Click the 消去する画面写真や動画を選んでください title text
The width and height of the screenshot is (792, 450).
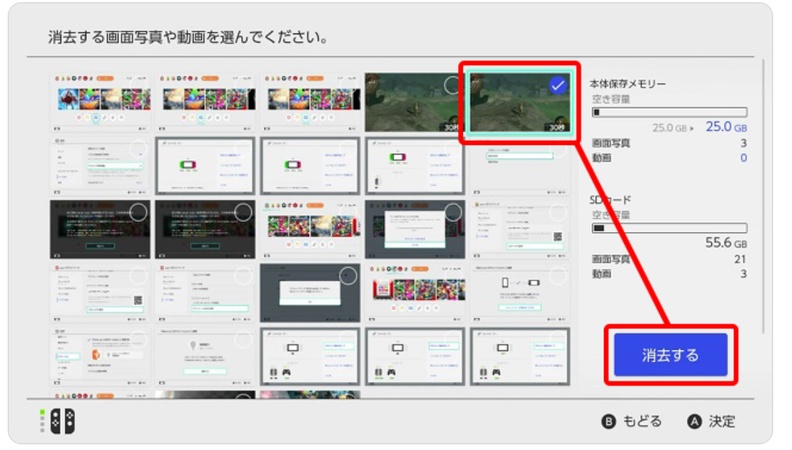[190, 37]
